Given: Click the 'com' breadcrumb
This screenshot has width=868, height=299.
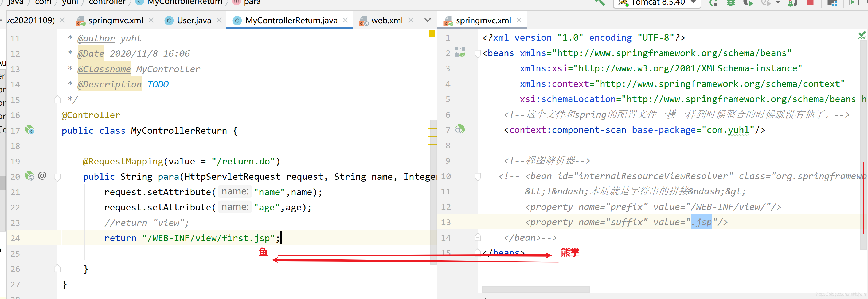Looking at the screenshot, I should [x=43, y=2].
